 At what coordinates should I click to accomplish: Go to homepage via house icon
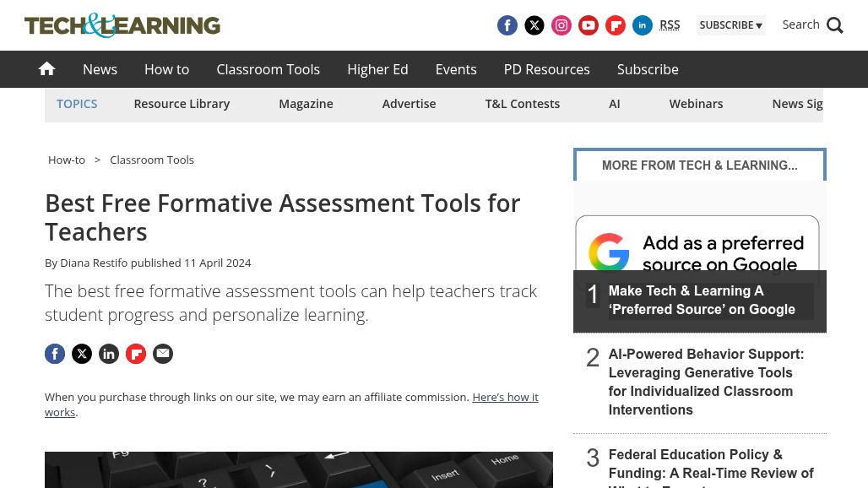point(46,68)
